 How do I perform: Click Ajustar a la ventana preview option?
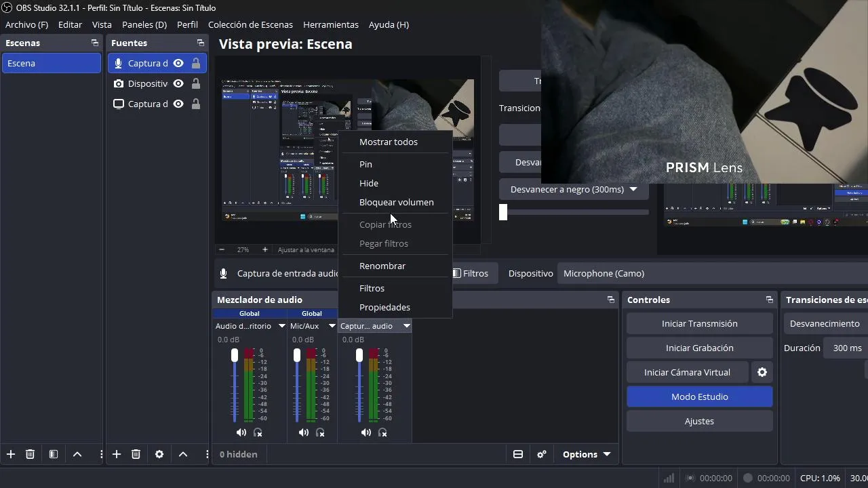click(306, 249)
